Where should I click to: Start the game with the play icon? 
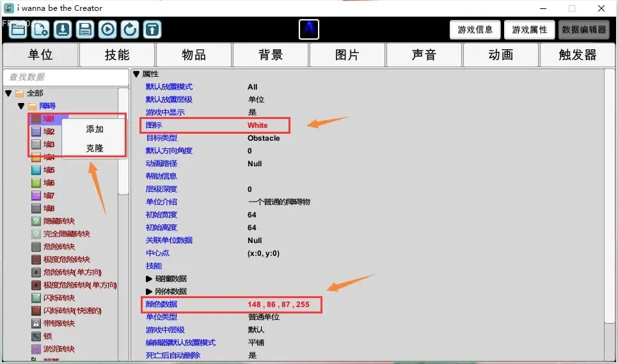(107, 29)
